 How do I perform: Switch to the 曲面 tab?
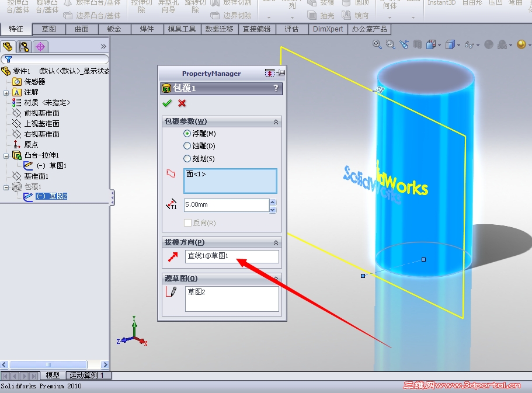point(82,29)
